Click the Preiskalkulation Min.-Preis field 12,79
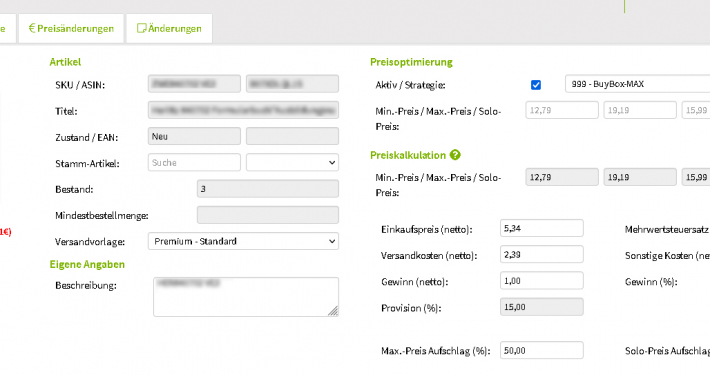Image resolution: width=710 pixels, height=375 pixels. [562, 177]
